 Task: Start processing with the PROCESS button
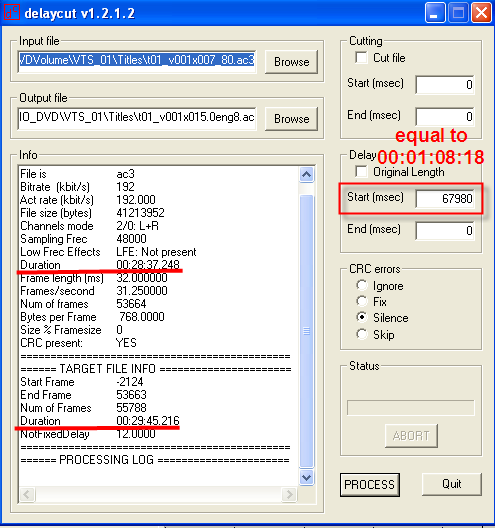[369, 485]
